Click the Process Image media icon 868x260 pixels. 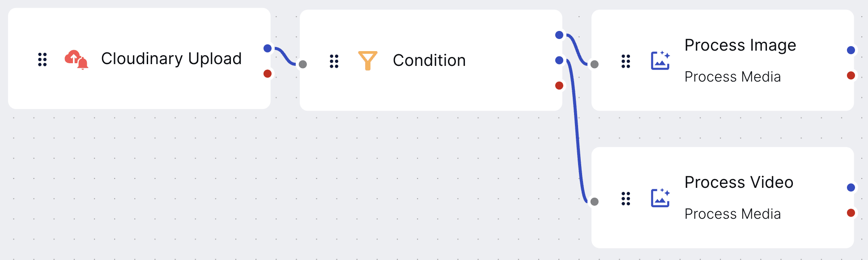point(660,61)
